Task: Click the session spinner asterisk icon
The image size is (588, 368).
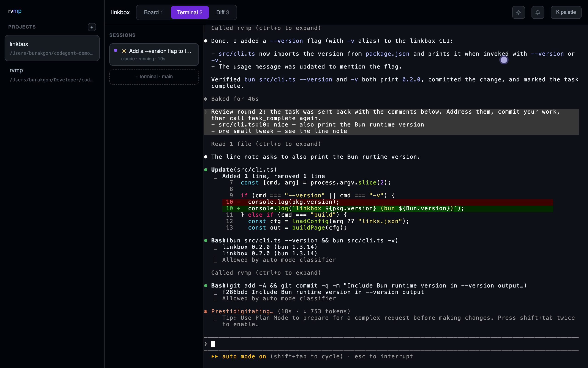Action: point(124,51)
